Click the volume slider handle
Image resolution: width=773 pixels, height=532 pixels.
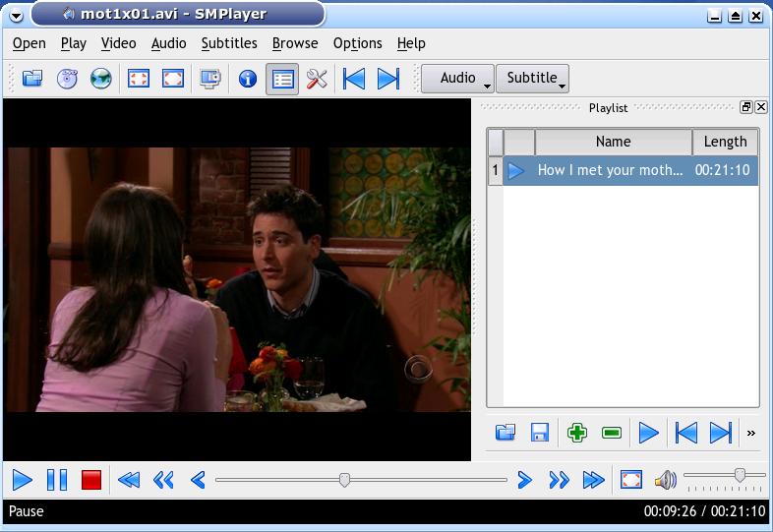coord(740,475)
